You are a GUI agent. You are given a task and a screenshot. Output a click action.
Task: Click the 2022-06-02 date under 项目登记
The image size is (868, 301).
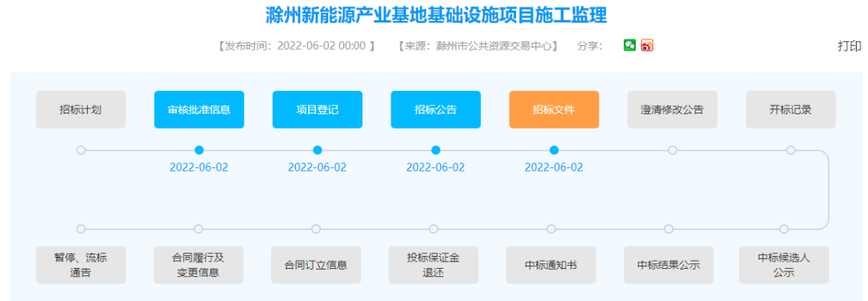click(317, 167)
